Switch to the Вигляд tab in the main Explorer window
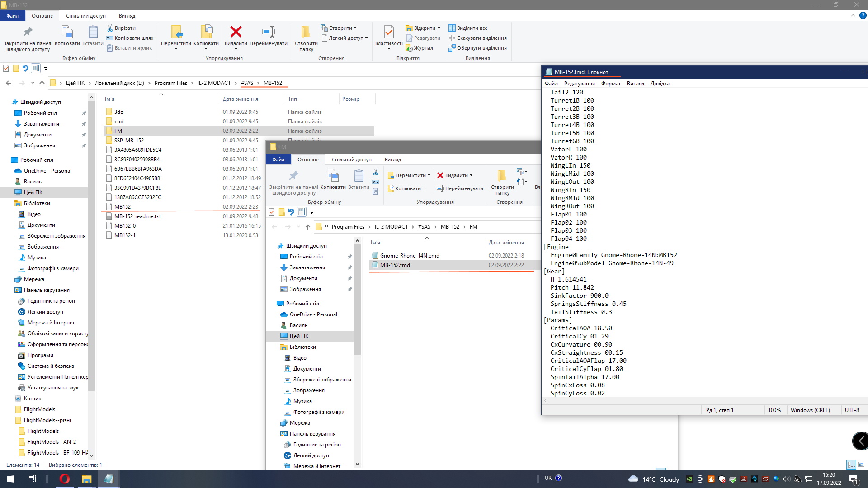Image resolution: width=868 pixels, height=488 pixels. pyautogui.click(x=127, y=16)
